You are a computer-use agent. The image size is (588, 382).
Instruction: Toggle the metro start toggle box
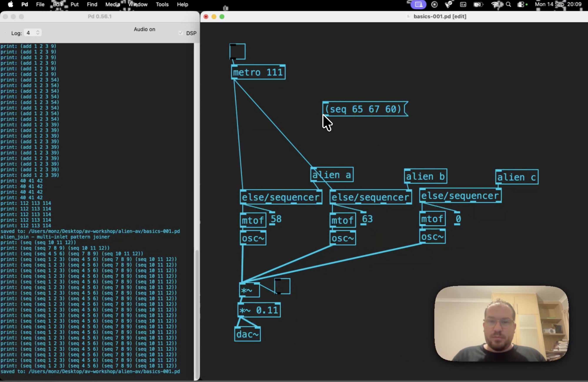[237, 51]
